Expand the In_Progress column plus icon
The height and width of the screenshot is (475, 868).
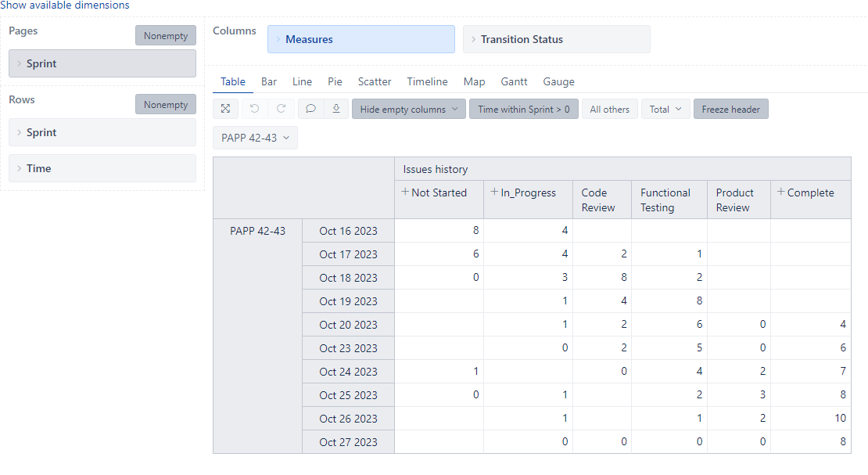pos(494,193)
